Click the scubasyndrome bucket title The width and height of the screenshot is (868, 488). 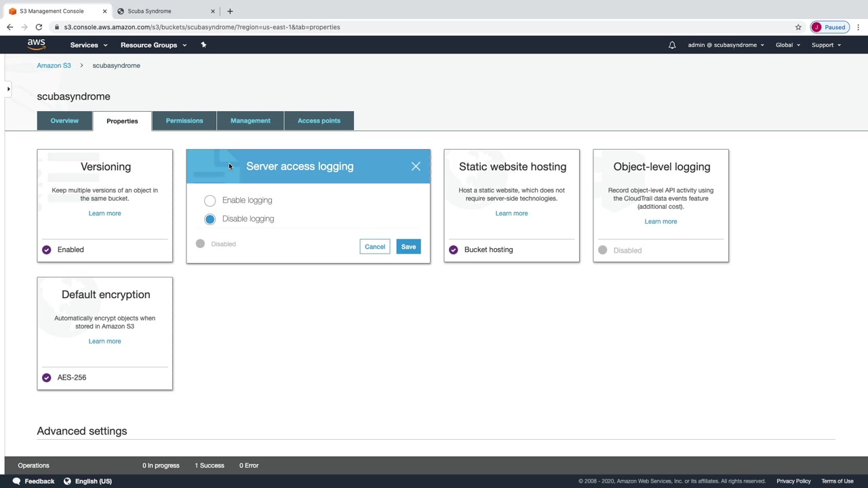tap(73, 96)
